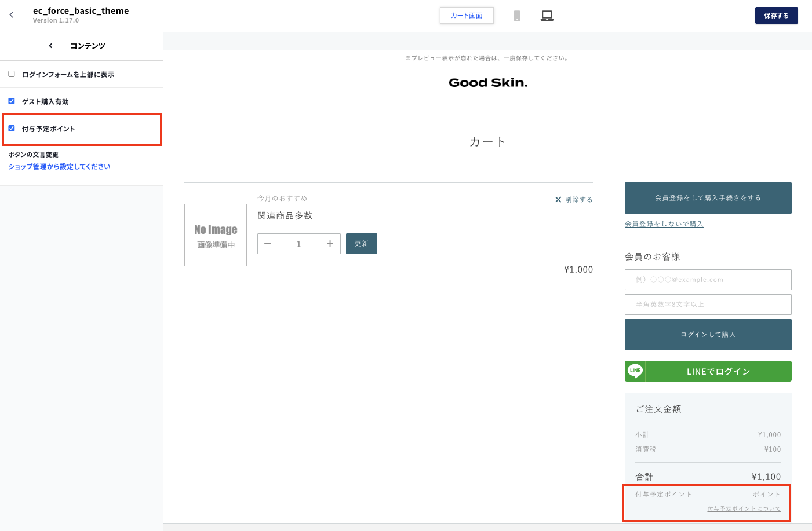Toggle the ゲスト購入有効 checkbox

pos(12,101)
